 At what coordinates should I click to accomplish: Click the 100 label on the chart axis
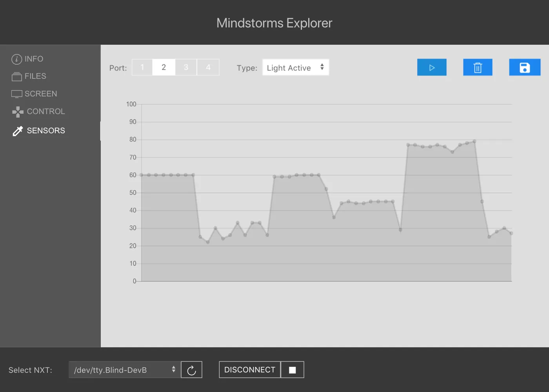[x=131, y=104]
